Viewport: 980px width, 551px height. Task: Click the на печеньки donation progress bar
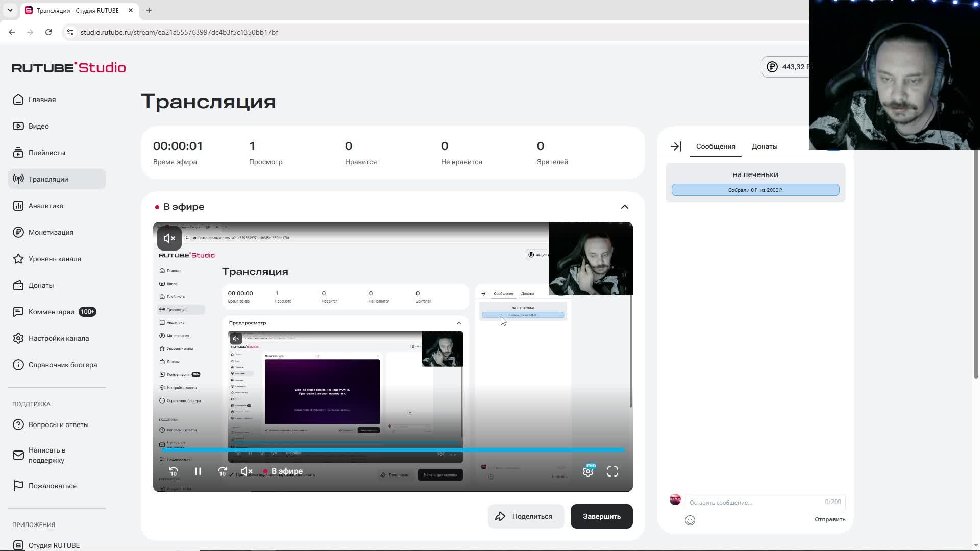(x=755, y=190)
